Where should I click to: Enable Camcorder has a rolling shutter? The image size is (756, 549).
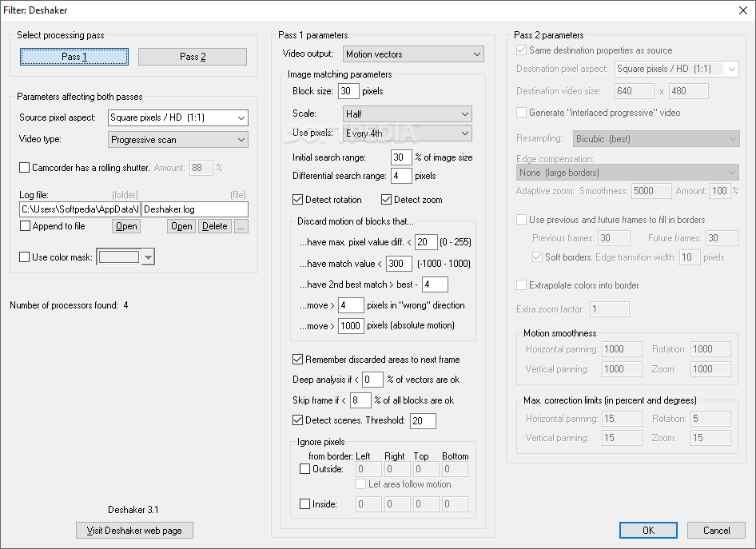[x=24, y=168]
